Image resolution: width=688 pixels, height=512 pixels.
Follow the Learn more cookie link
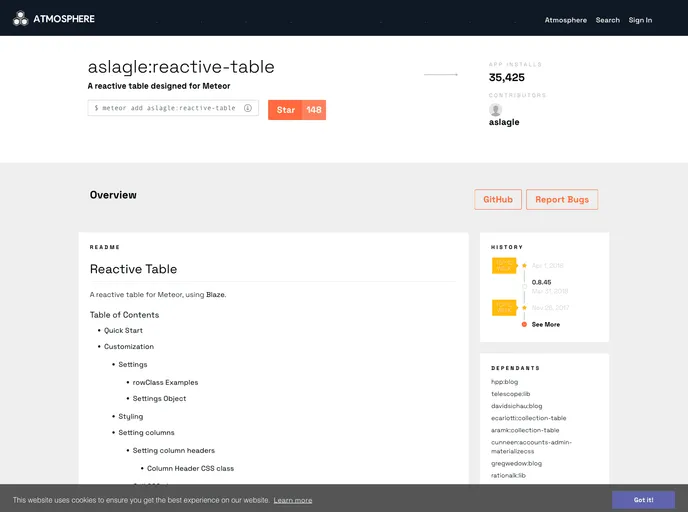[293, 500]
